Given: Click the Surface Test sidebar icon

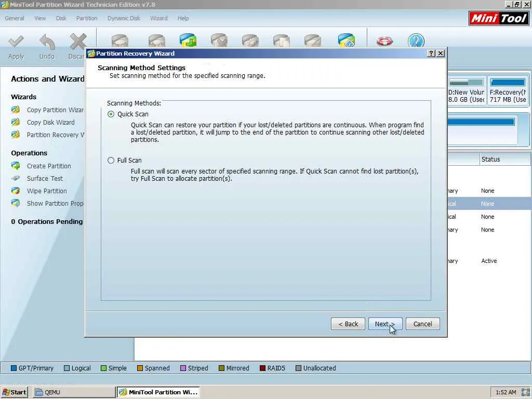Looking at the screenshot, I should coord(16,178).
